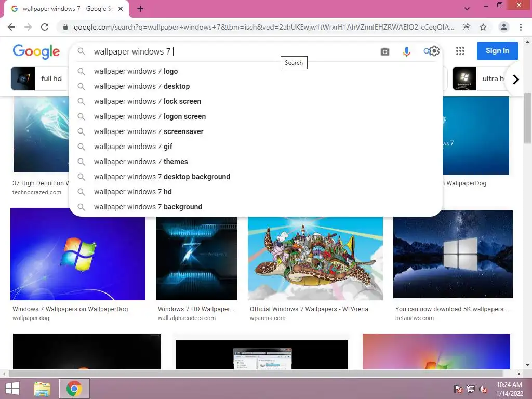Choose suggestion 'wallpaper windows 7 desktop'
This screenshot has width=532, height=399.
(256, 86)
